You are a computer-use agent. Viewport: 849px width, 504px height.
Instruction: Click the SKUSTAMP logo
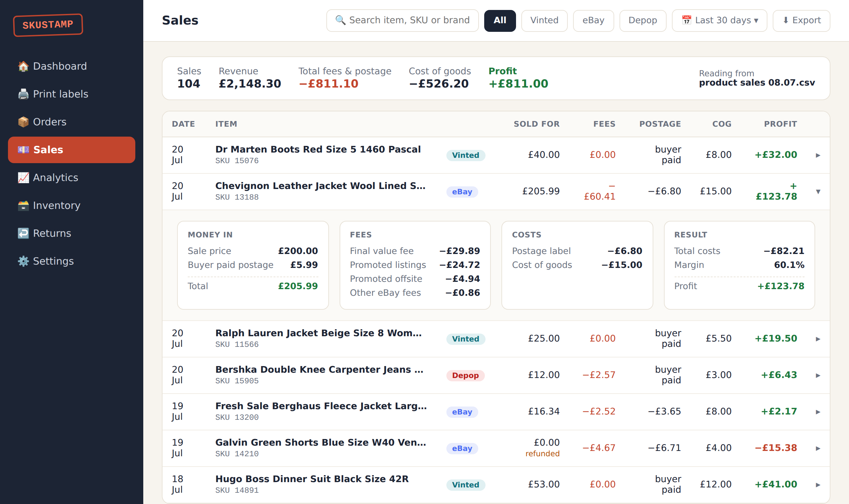click(48, 25)
